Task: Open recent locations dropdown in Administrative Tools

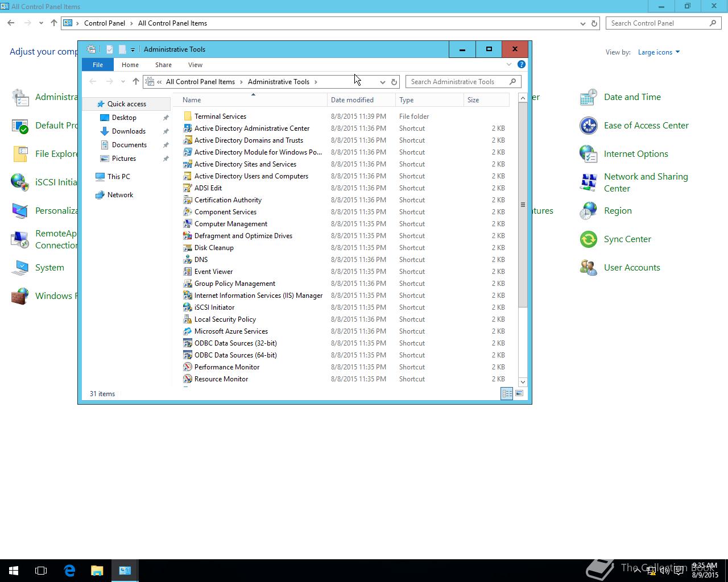Action: (x=123, y=82)
